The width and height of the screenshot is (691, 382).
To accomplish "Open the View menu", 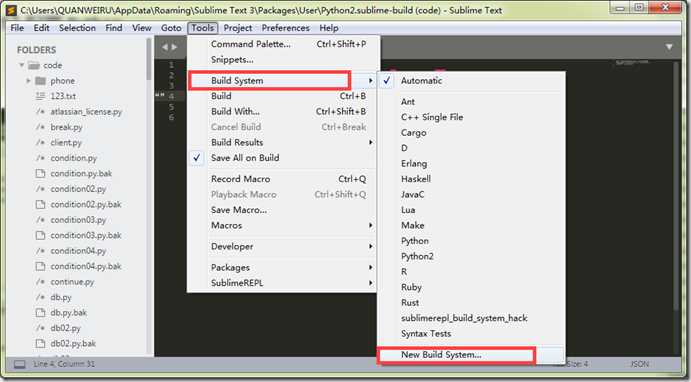I will [x=141, y=28].
